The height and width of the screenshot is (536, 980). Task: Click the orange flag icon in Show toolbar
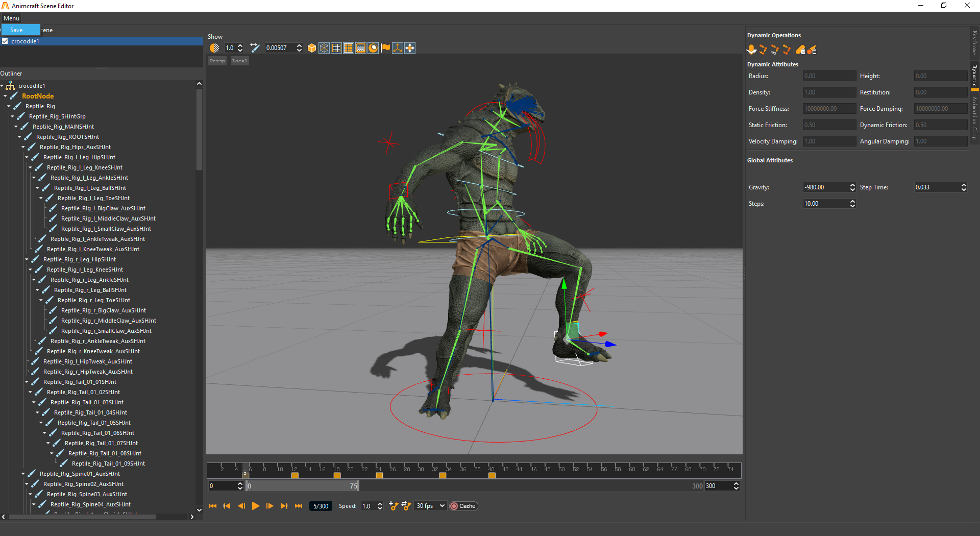[x=385, y=48]
